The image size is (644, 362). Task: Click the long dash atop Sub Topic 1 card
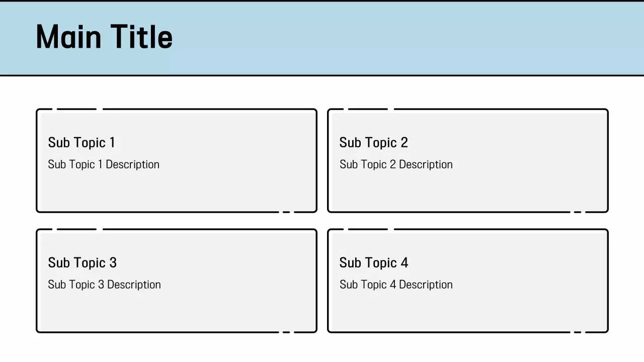(x=76, y=109)
